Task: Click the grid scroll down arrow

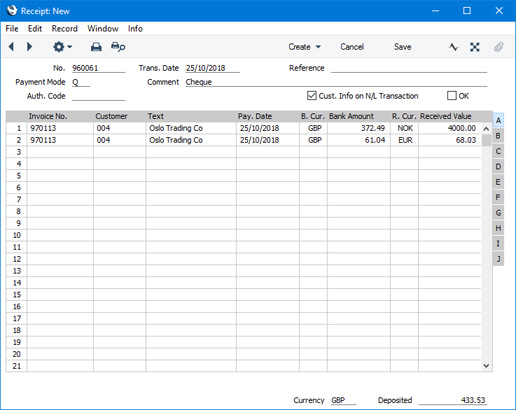Action: tap(486, 366)
